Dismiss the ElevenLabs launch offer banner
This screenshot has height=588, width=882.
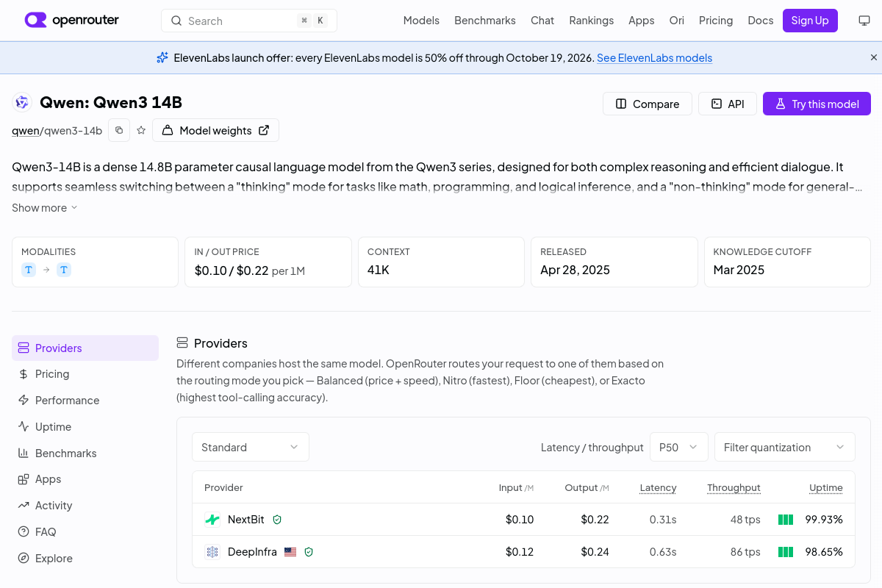[874, 57]
